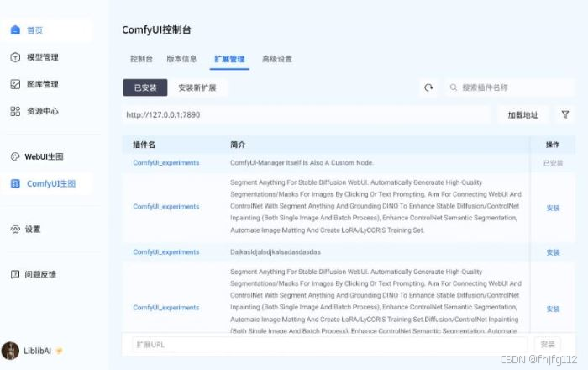Viewport: 588px width, 370px height.
Task: Select ComfyUI生图 in sidebar
Action: [x=47, y=183]
